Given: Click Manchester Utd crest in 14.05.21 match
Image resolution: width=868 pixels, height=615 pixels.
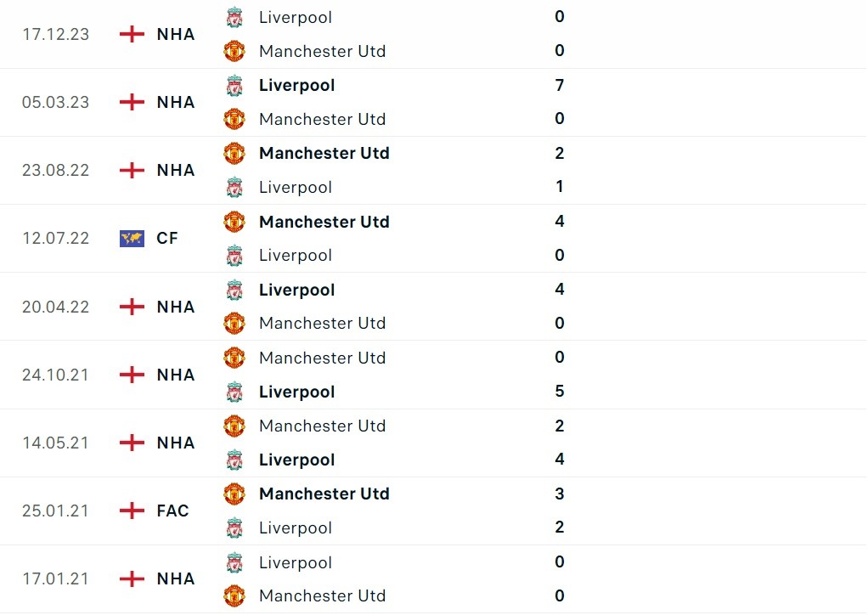Looking at the screenshot, I should coord(234,426).
